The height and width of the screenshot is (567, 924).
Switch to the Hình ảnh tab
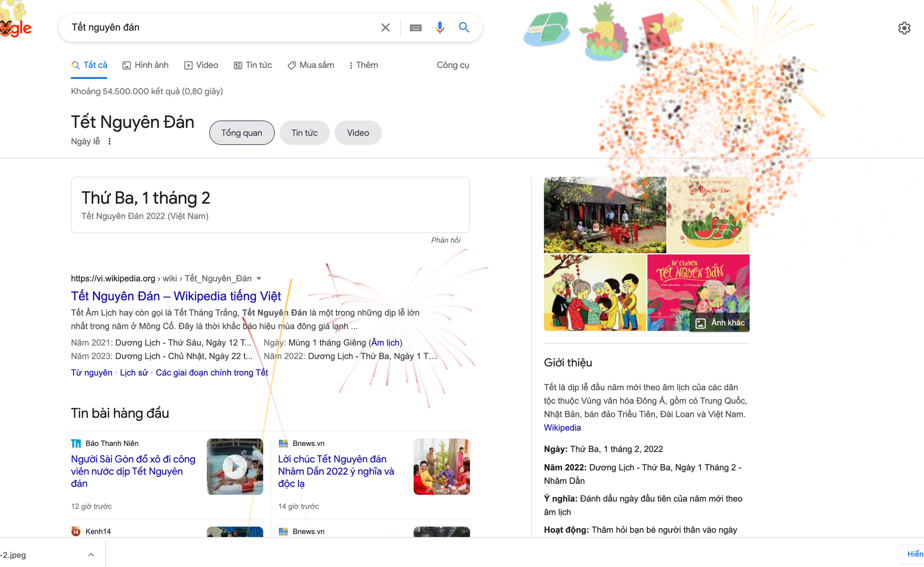(x=146, y=65)
